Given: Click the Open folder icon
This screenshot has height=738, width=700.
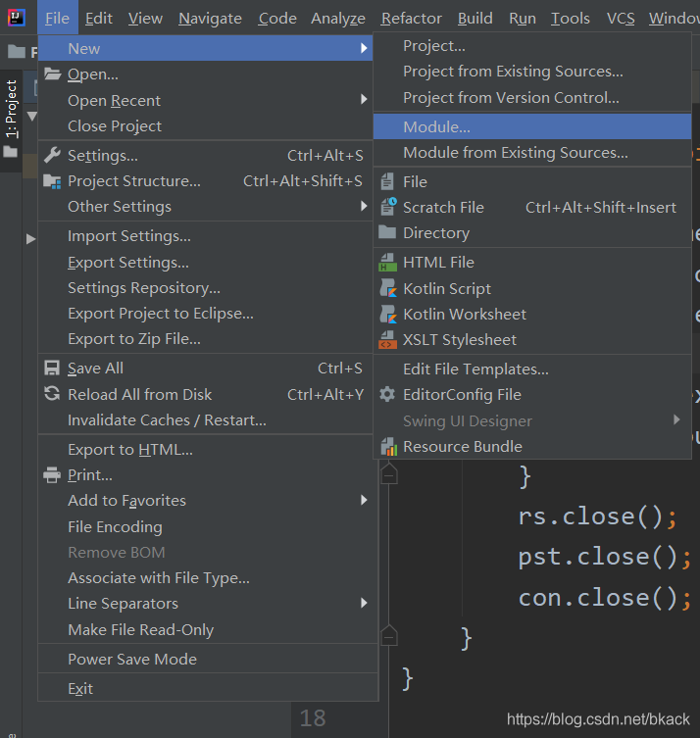Looking at the screenshot, I should pos(52,74).
